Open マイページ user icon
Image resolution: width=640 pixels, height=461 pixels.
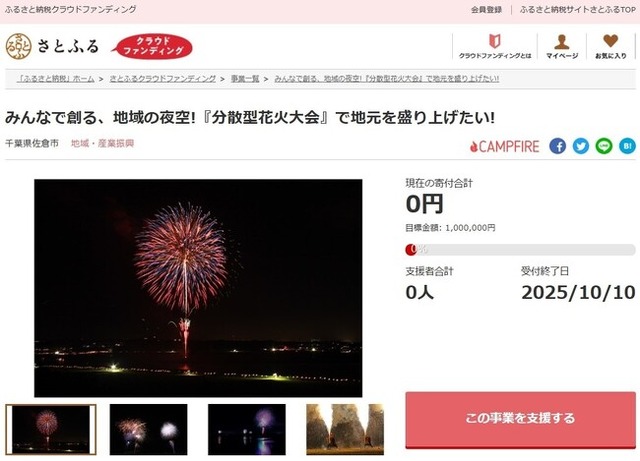(x=562, y=46)
